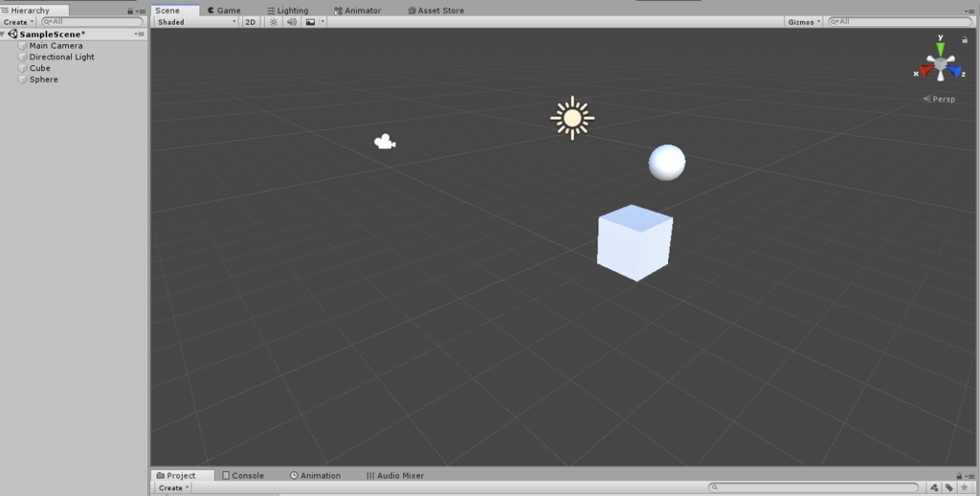
Task: Toggle scene effects image button
Action: coord(310,22)
